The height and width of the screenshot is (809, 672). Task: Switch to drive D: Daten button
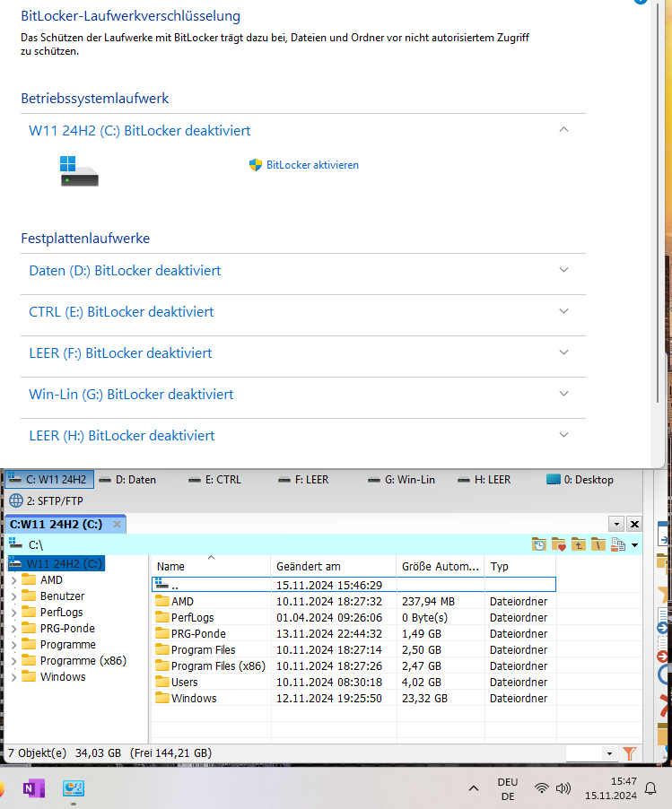tap(127, 479)
